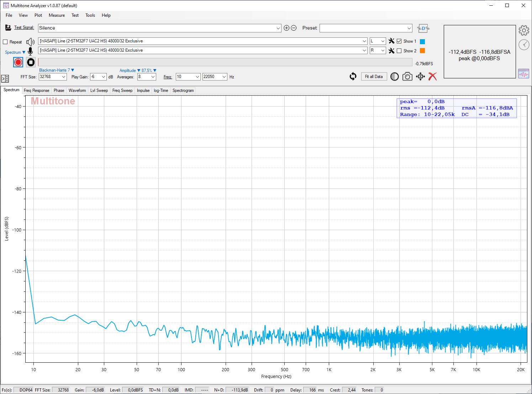The width and height of the screenshot is (532, 394).
Task: Open output device wrench settings icon
Action: point(391,41)
